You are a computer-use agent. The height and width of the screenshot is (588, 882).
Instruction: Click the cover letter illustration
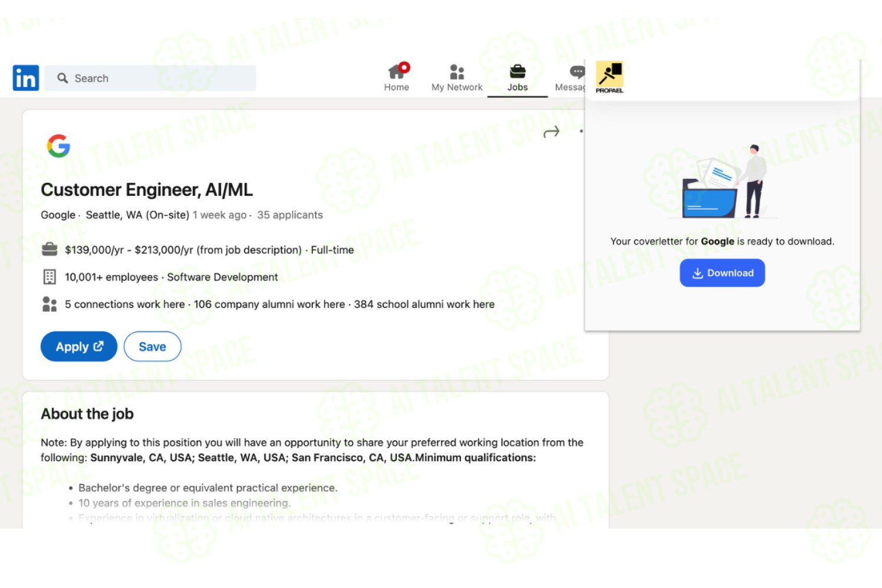tap(725, 182)
